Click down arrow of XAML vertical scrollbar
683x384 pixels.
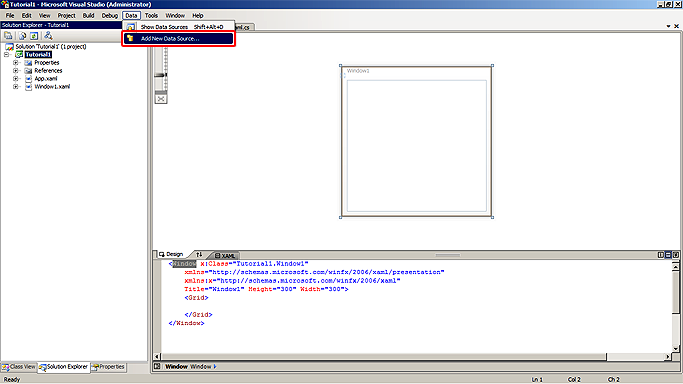click(676, 348)
